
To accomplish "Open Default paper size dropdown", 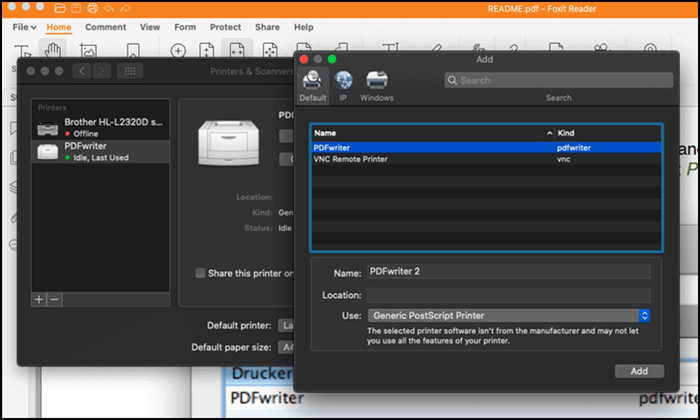I will click(x=287, y=347).
